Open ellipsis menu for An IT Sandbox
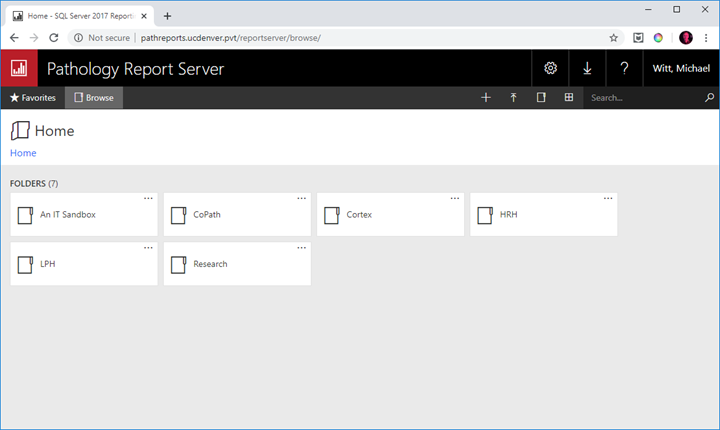Screen dimensions: 720x430 coord(148,198)
